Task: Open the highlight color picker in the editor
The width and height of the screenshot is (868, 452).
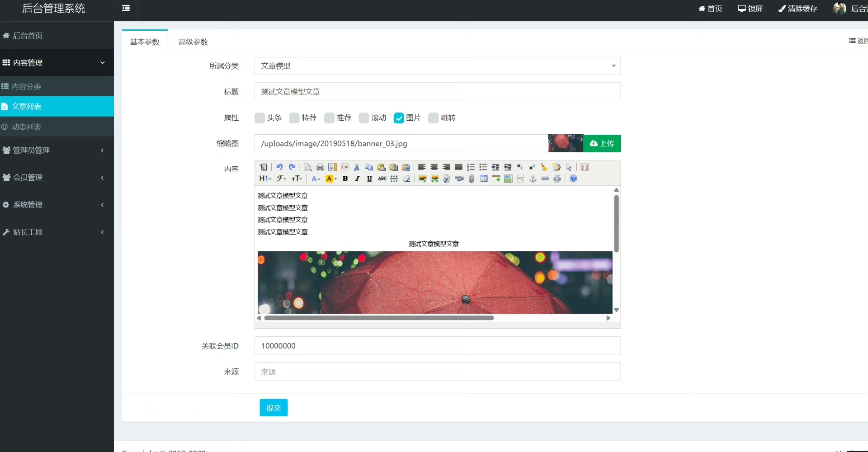Action: tap(331, 179)
